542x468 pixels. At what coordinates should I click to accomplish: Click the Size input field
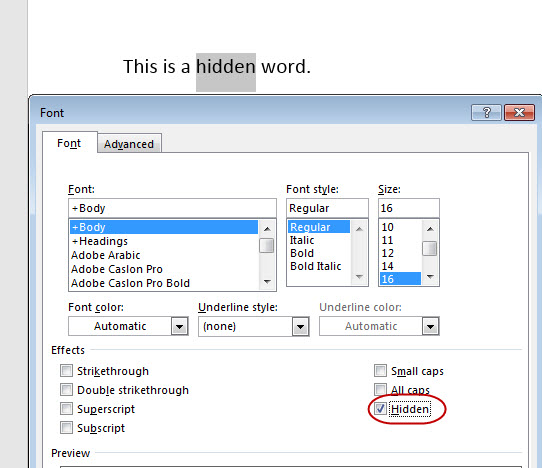[x=409, y=208]
